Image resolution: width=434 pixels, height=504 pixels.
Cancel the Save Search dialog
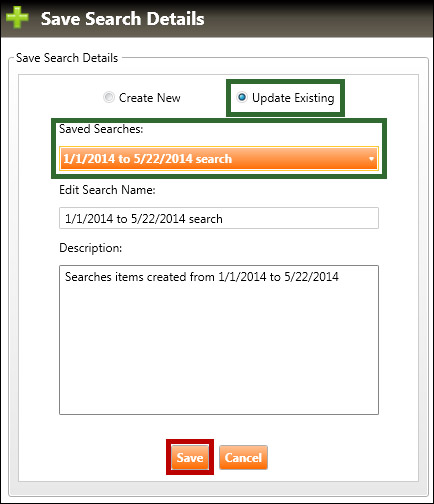point(243,457)
